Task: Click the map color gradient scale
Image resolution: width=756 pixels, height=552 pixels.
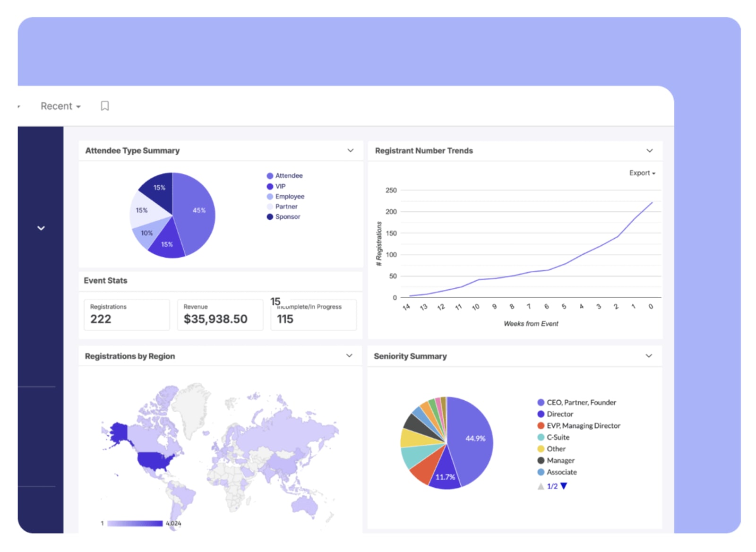Action: point(135,523)
